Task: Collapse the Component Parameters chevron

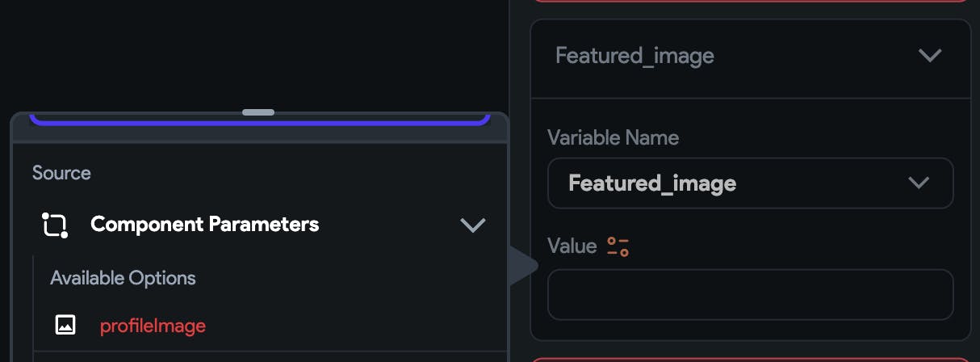Action: tap(472, 225)
